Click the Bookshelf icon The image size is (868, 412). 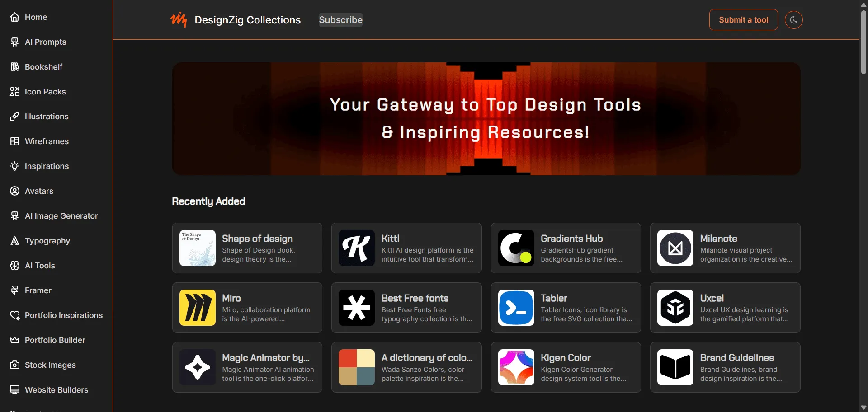point(15,66)
